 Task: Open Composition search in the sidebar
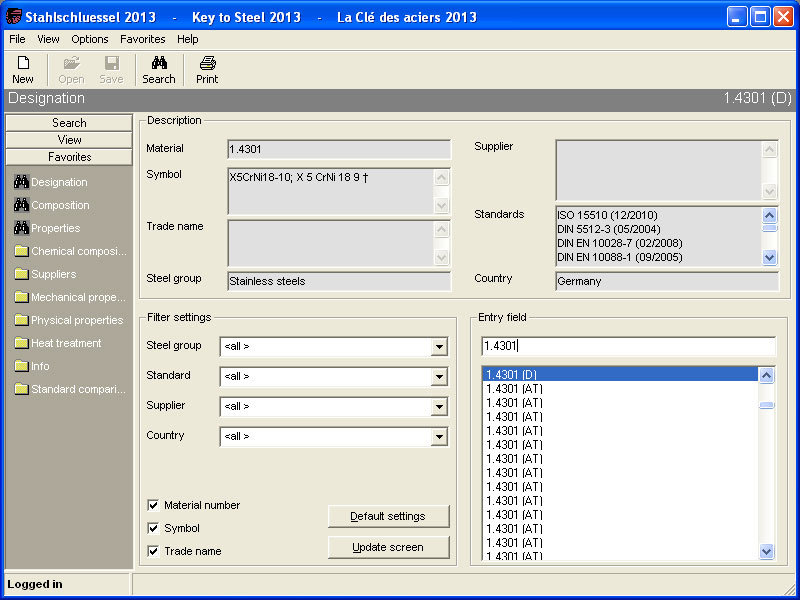pos(52,205)
